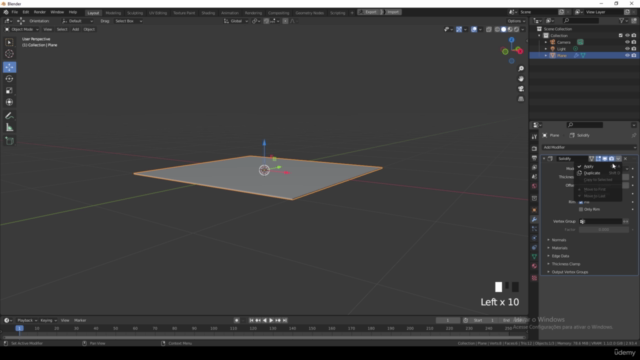Switch perspective/orthographic grid icon
Image resolution: width=640 pixels, height=360 pixels.
[521, 99]
